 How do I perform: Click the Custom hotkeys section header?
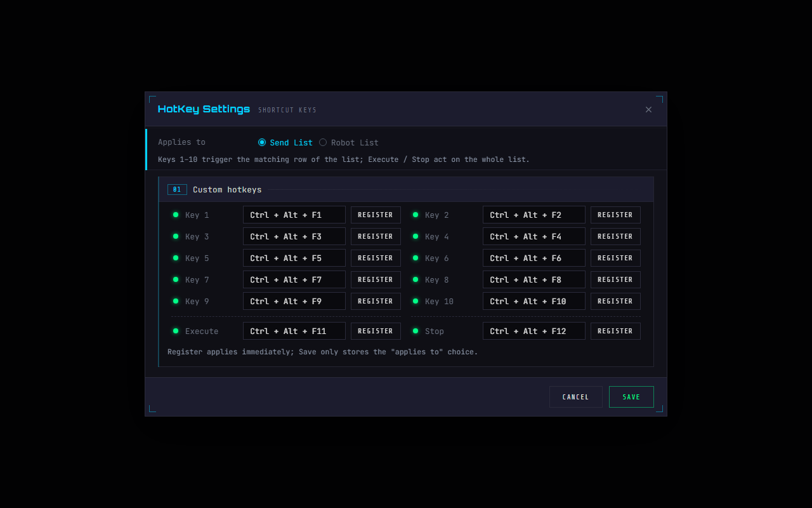coord(406,189)
